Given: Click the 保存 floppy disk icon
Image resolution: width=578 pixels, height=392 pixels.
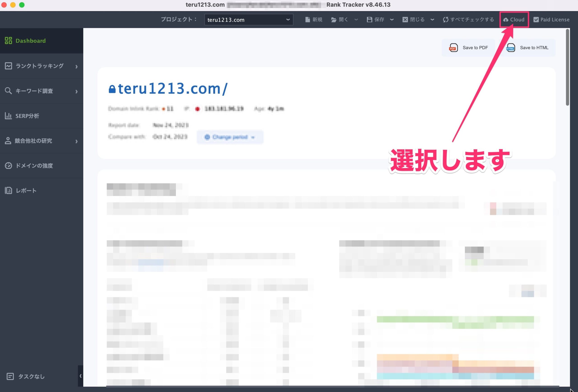Looking at the screenshot, I should pos(369,20).
